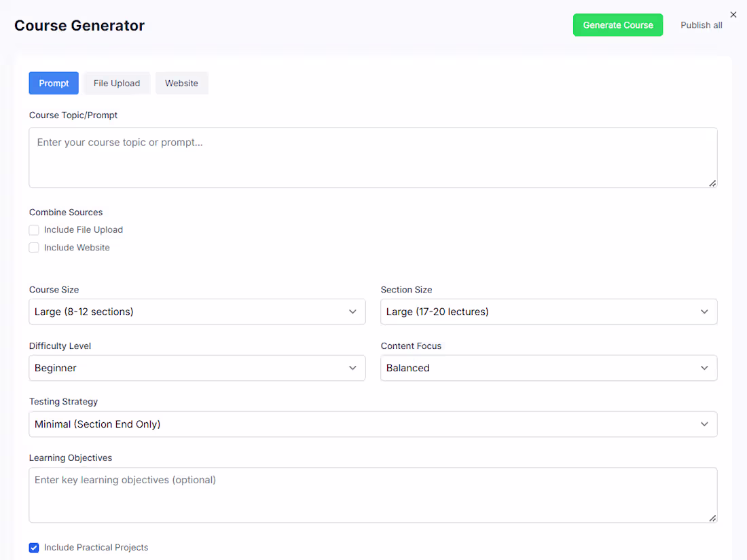Click the Section Size dropdown arrow

[705, 312]
